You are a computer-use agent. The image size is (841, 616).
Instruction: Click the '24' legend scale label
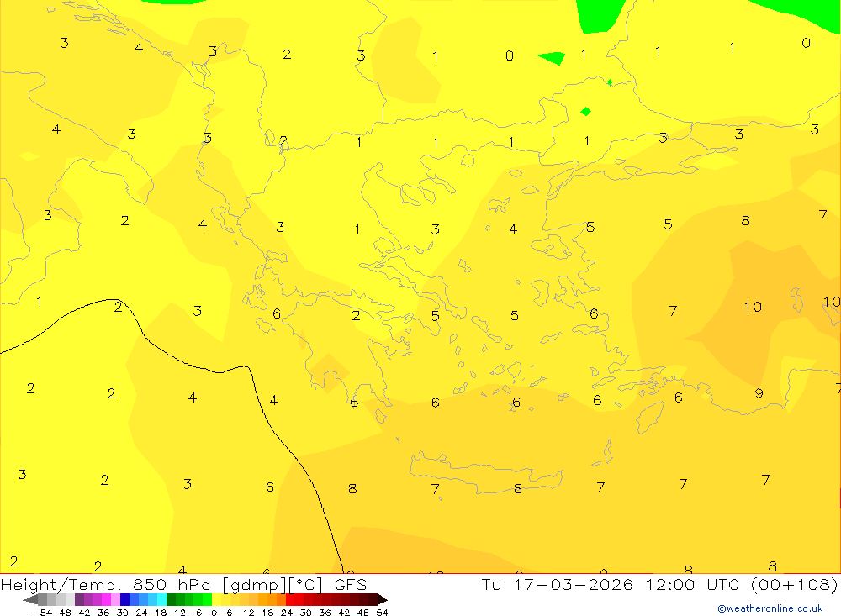(x=287, y=613)
